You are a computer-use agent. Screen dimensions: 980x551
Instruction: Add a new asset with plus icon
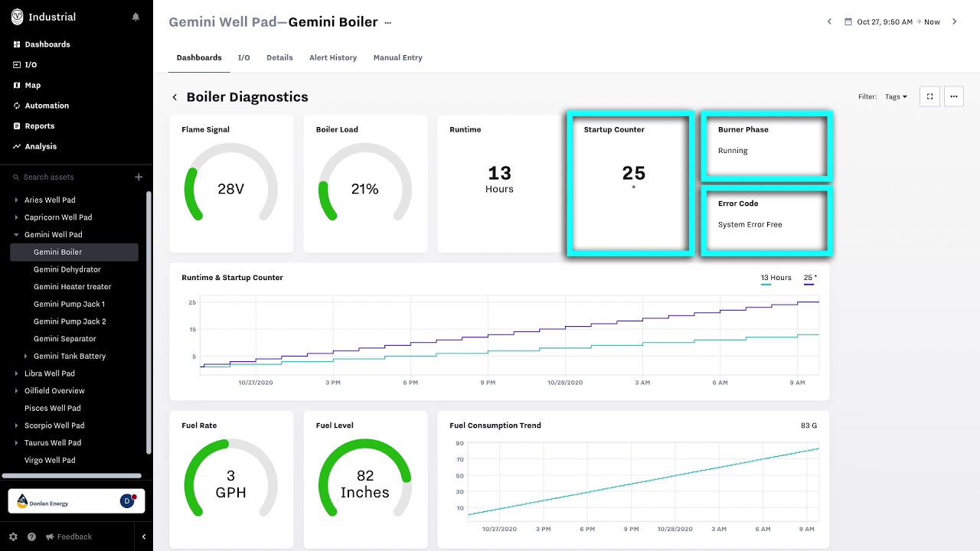pos(139,177)
